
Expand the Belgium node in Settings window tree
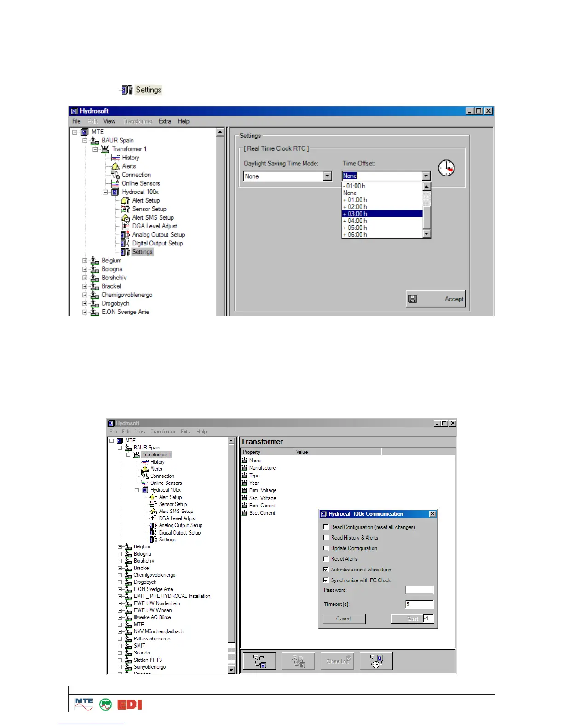tap(85, 261)
